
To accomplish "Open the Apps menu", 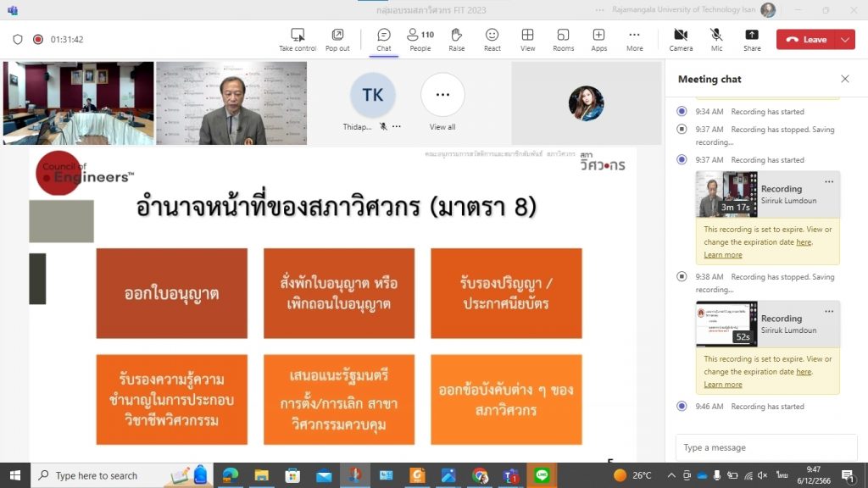I will point(598,39).
